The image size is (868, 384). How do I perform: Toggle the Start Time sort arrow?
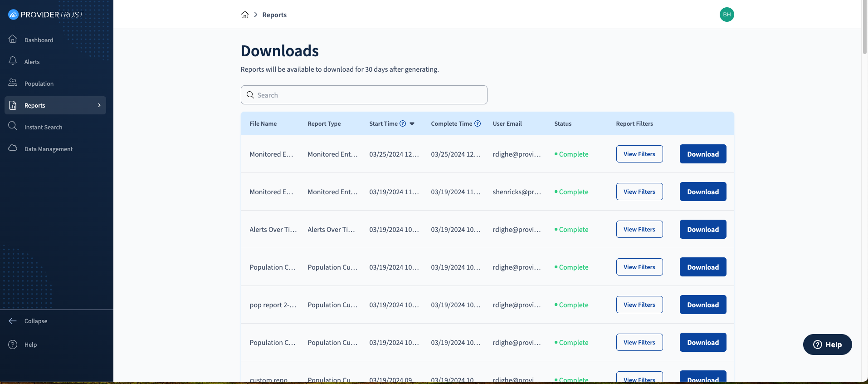point(412,123)
